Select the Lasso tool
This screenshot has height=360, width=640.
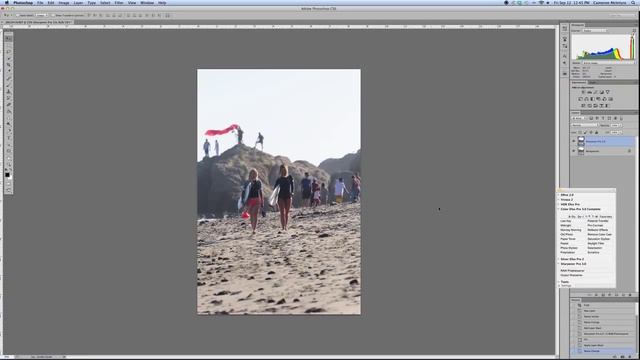pos(9,51)
